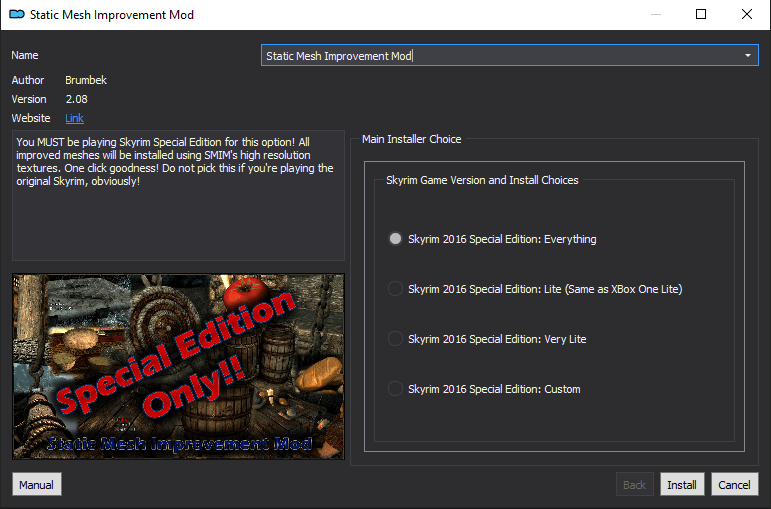
Task: Click the Manual button
Action: coord(36,485)
